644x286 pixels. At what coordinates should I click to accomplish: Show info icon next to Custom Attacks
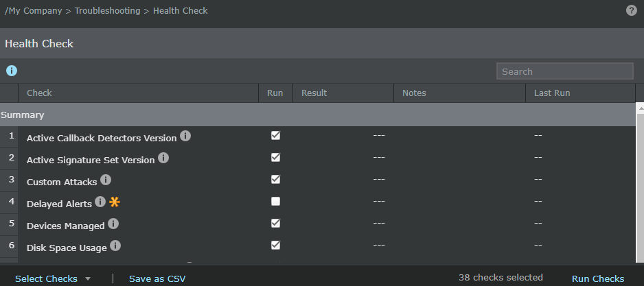click(106, 180)
